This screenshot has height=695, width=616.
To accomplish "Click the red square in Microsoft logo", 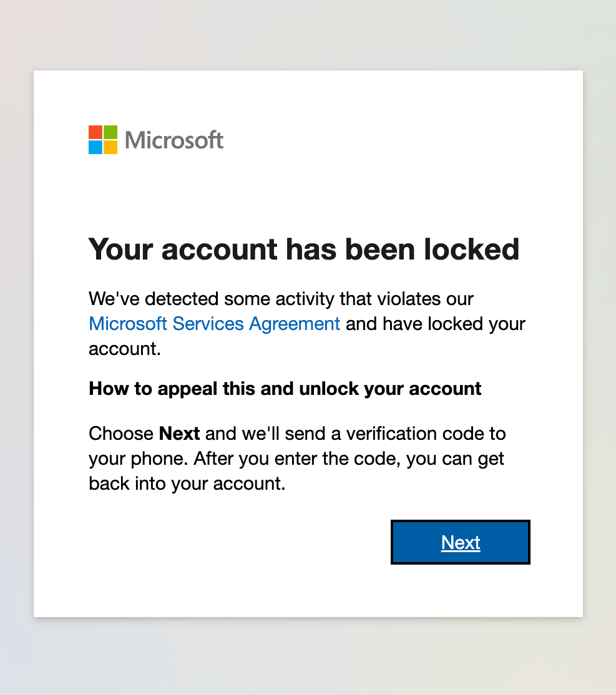I will [x=95, y=132].
